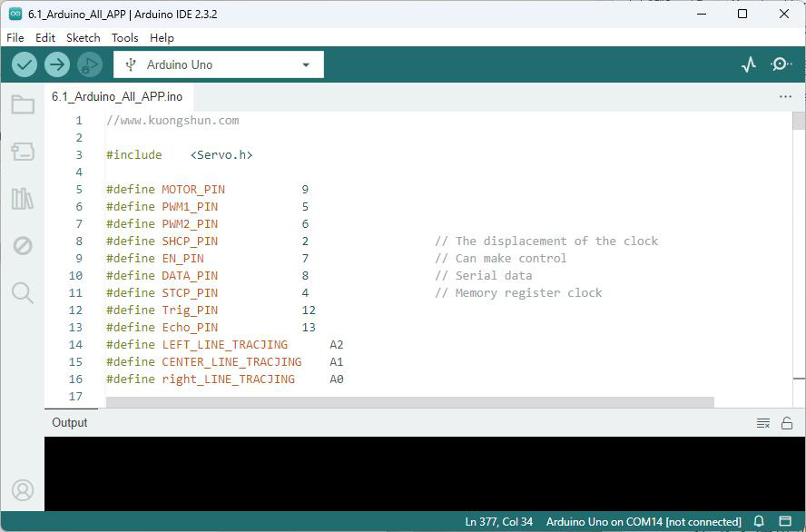Click the horizontal editor scrollbar
This screenshot has height=532, width=806.
click(409, 401)
